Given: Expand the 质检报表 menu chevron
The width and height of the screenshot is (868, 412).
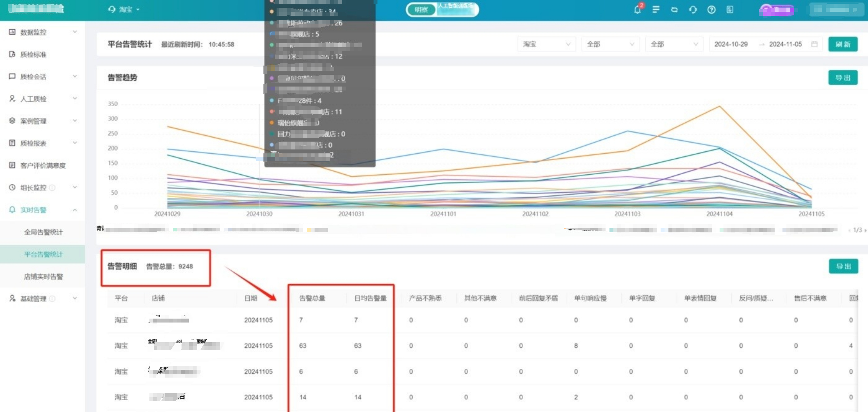Looking at the screenshot, I should coord(75,143).
